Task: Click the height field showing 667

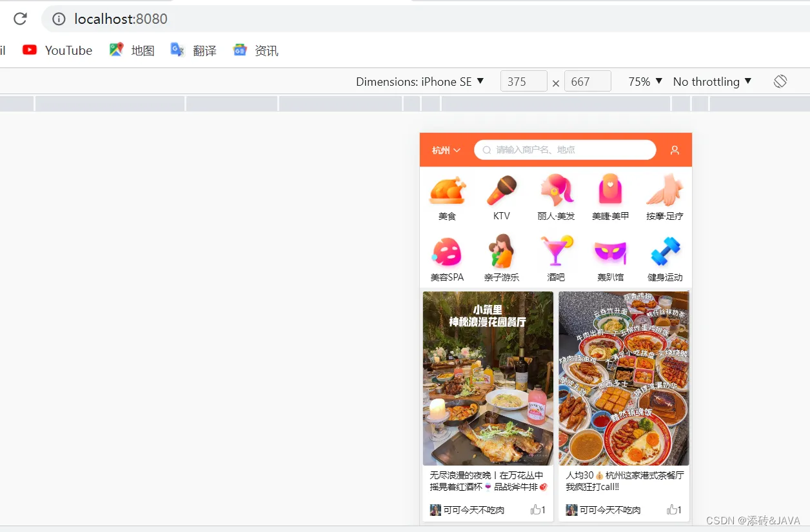Action: tap(588, 82)
